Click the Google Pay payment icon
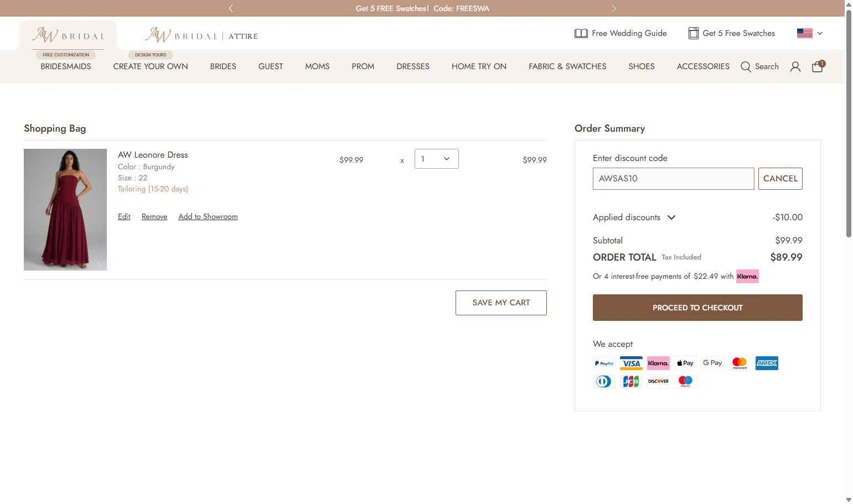The image size is (853, 504). pyautogui.click(x=712, y=363)
